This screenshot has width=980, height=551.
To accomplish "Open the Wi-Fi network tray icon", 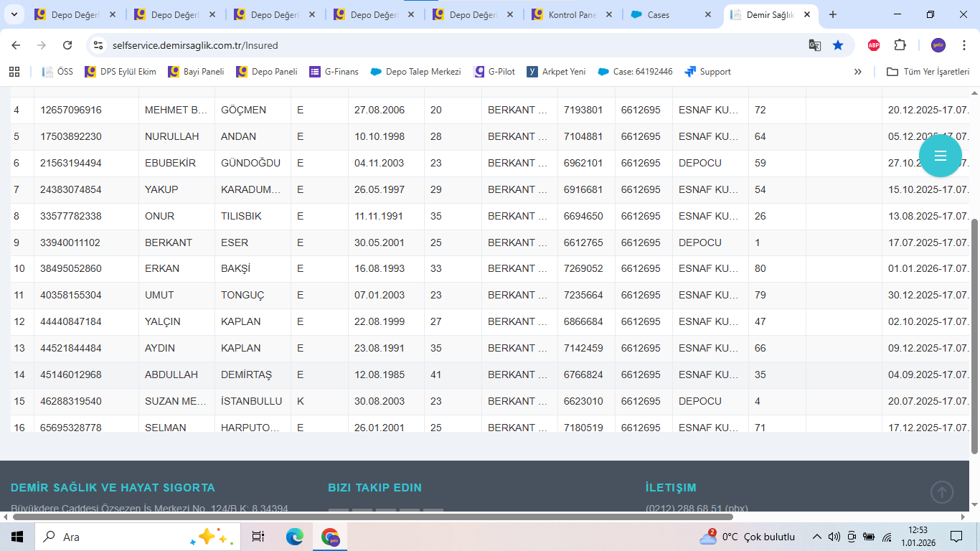I will coord(887,537).
